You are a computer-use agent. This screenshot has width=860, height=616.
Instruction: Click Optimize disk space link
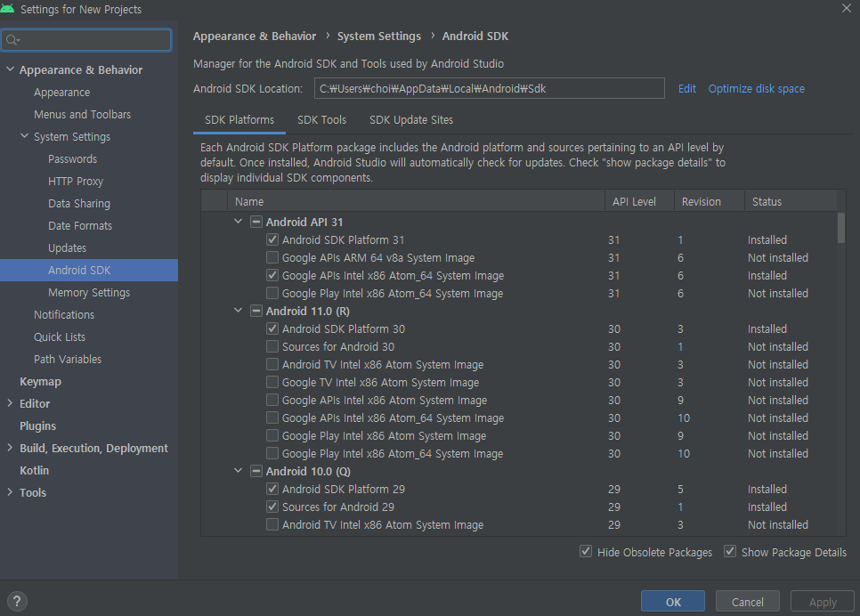(757, 88)
